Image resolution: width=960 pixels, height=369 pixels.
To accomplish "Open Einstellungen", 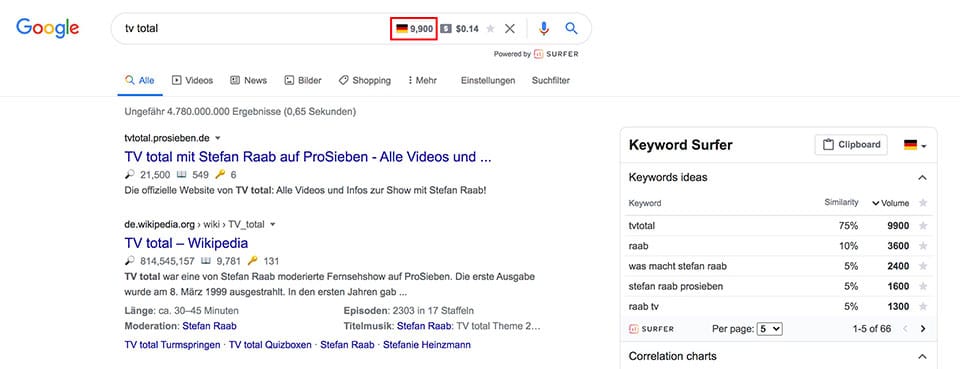I will (x=488, y=80).
